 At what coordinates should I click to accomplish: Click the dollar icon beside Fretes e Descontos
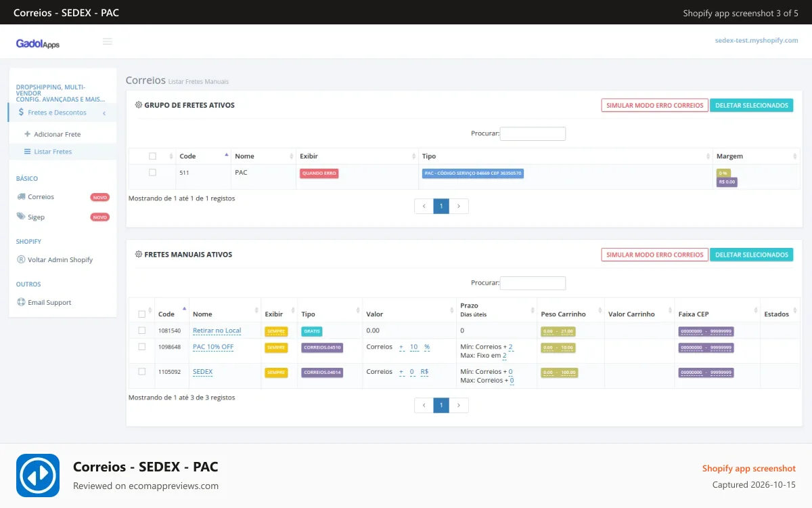tap(22, 112)
